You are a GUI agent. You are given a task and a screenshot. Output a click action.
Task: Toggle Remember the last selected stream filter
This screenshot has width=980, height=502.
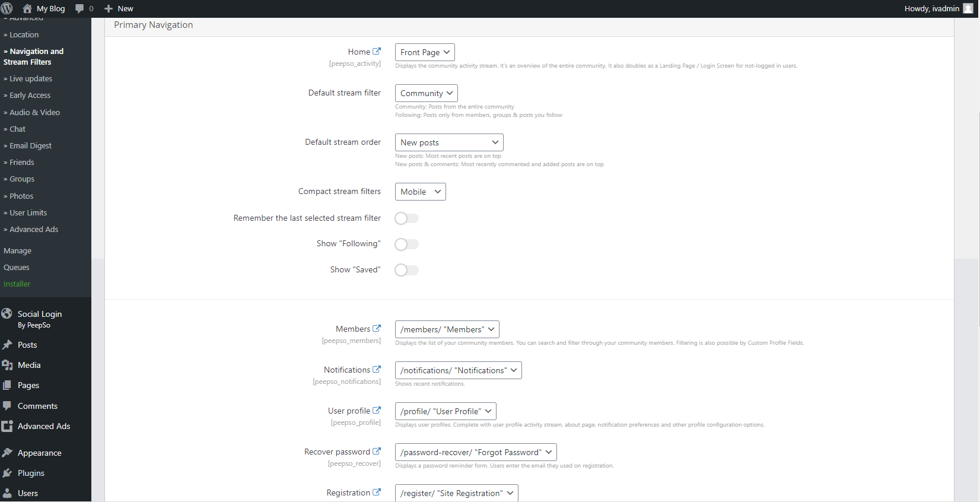(407, 218)
